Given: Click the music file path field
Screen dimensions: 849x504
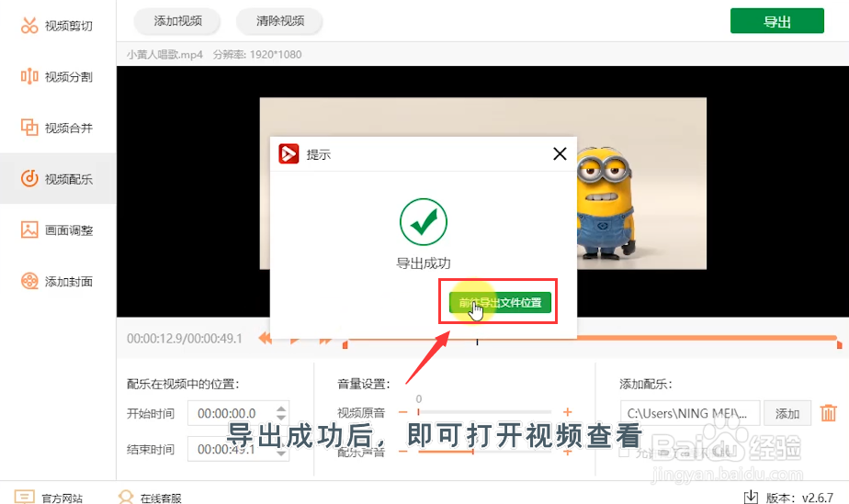Looking at the screenshot, I should click(690, 414).
